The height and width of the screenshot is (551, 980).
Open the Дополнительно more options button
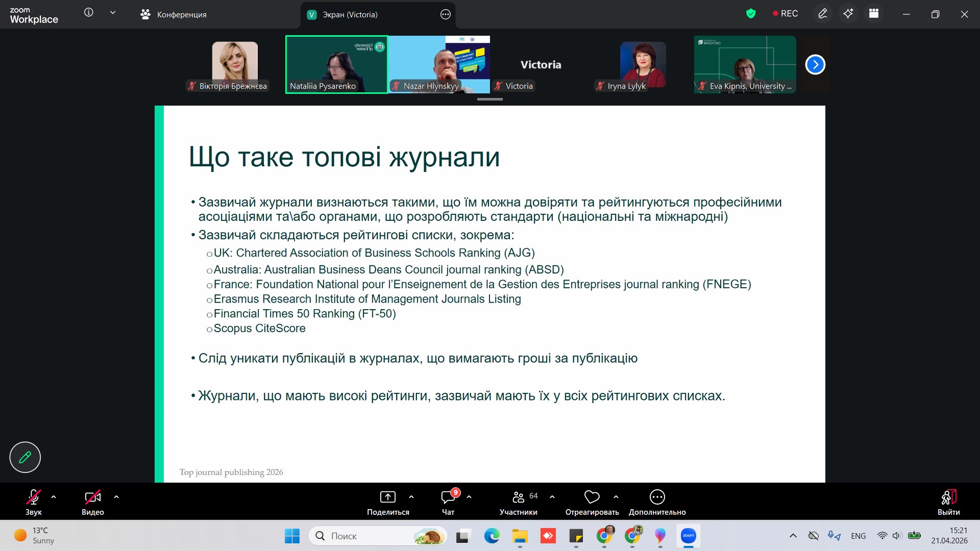[657, 497]
